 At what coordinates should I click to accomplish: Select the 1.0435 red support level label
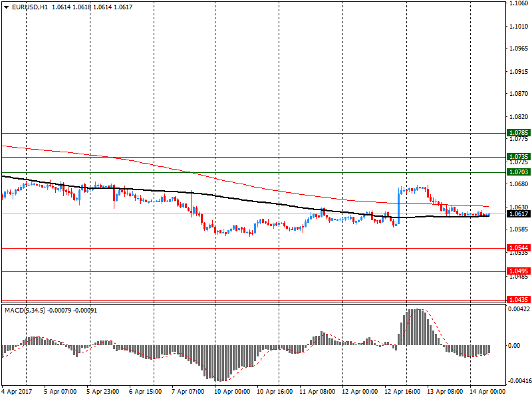(519, 300)
